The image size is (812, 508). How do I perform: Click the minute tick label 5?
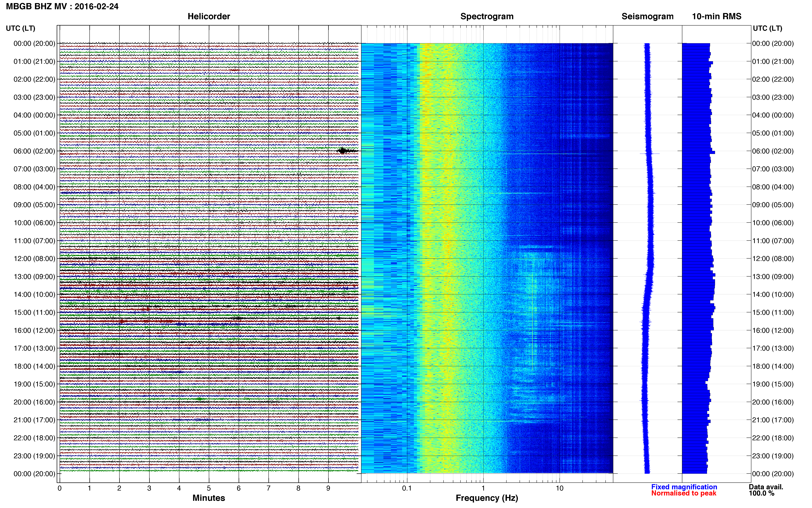(x=209, y=488)
